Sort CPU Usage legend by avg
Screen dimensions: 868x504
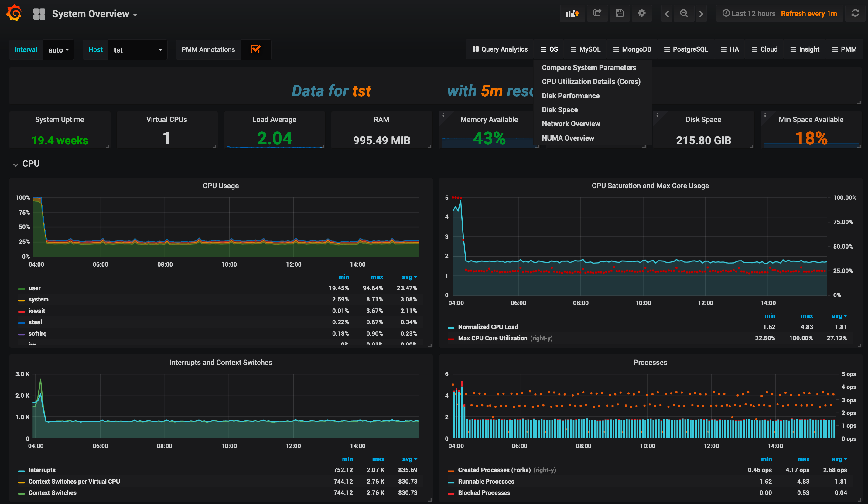(x=409, y=277)
